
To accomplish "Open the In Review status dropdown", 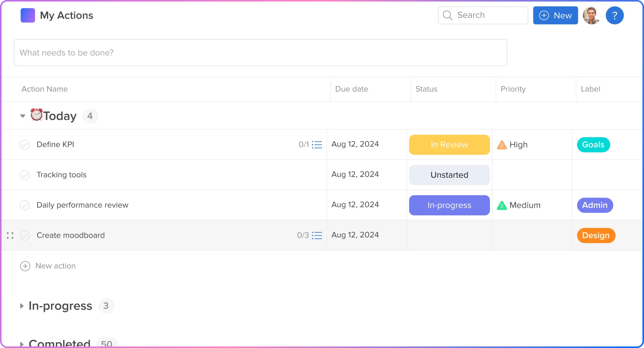I will (449, 145).
